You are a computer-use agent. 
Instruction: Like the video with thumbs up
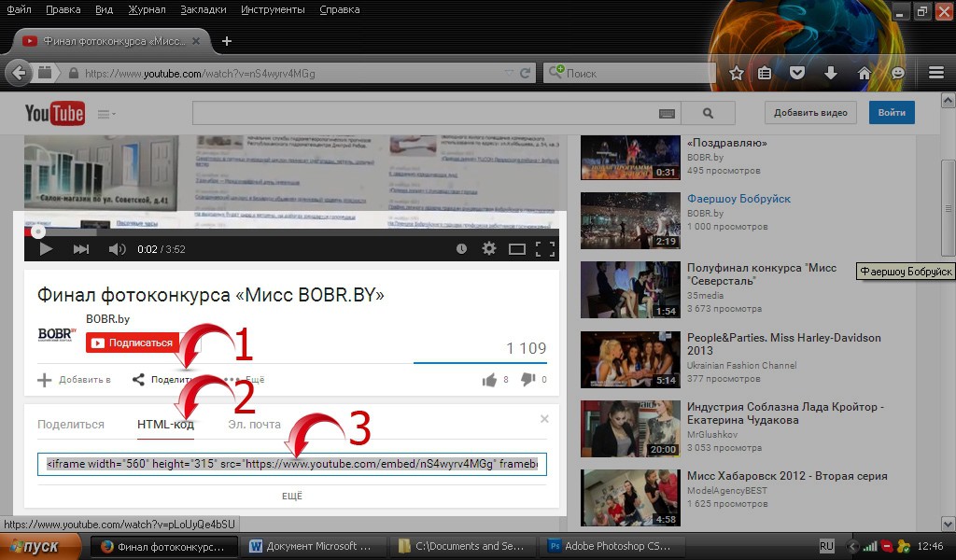tap(489, 380)
